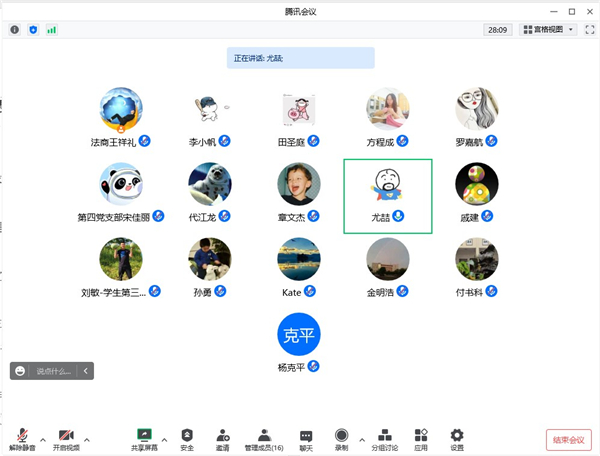Screen dimensions: 600x456
Task: Turn on camera via 开启视频
Action: 66,439
